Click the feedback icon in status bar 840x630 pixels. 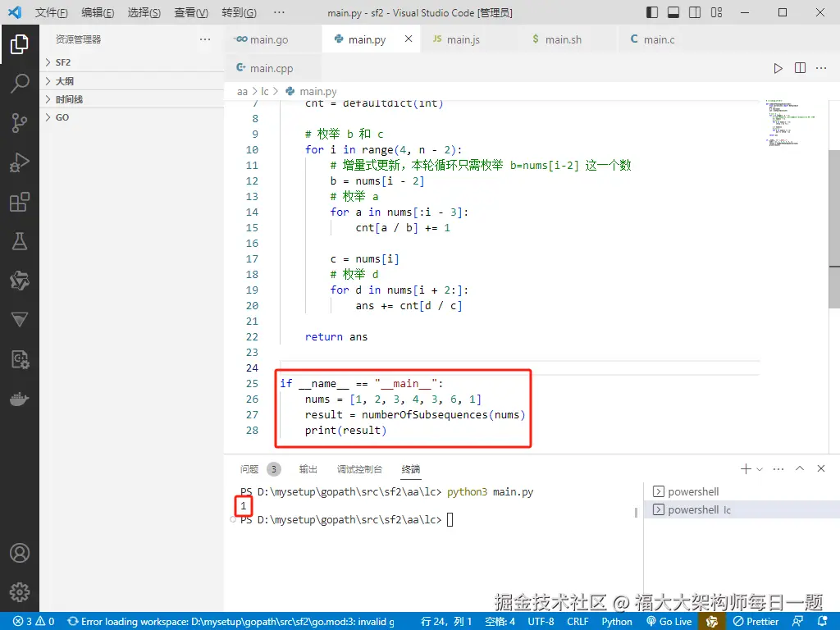coord(797,622)
